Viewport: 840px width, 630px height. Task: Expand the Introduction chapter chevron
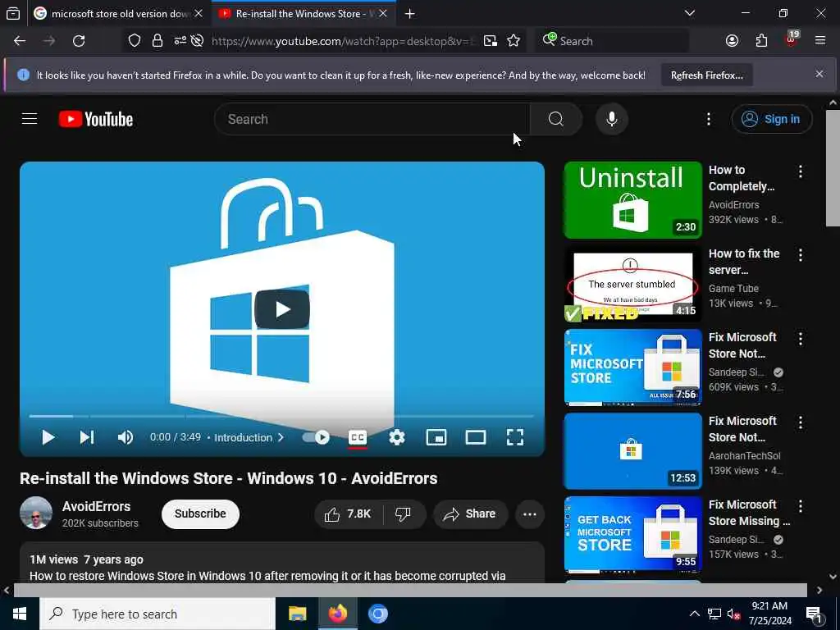(x=281, y=438)
